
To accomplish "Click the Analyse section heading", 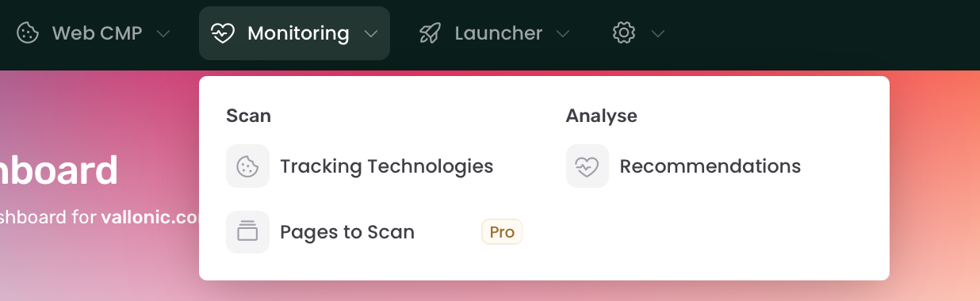I will (x=602, y=116).
